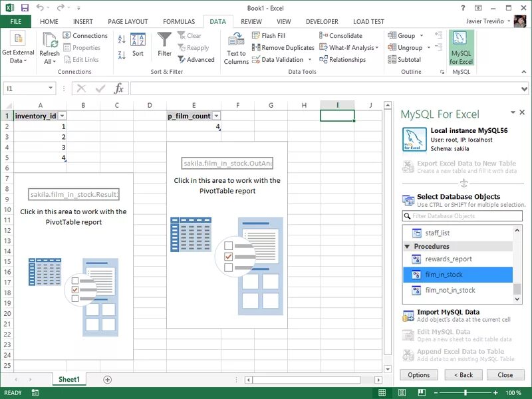Click Consolidate
The image size is (532, 399).
click(340, 36)
